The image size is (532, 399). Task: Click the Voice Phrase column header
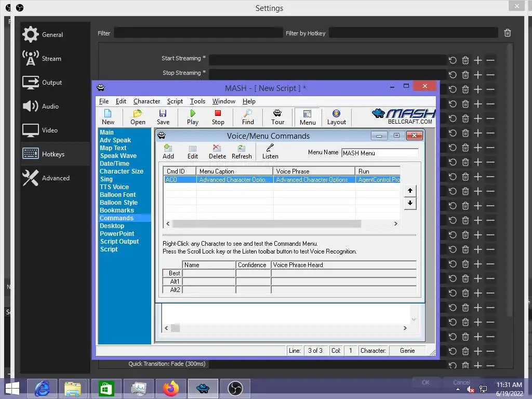click(x=314, y=171)
